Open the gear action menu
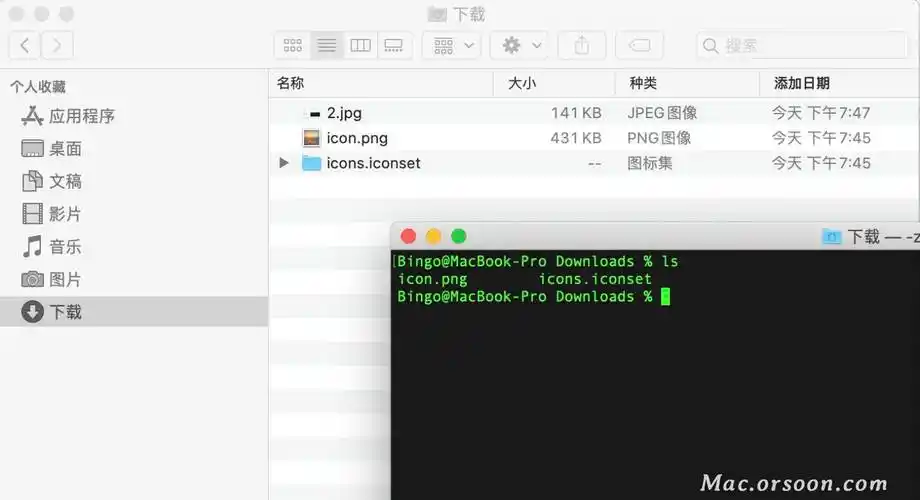 pyautogui.click(x=520, y=45)
